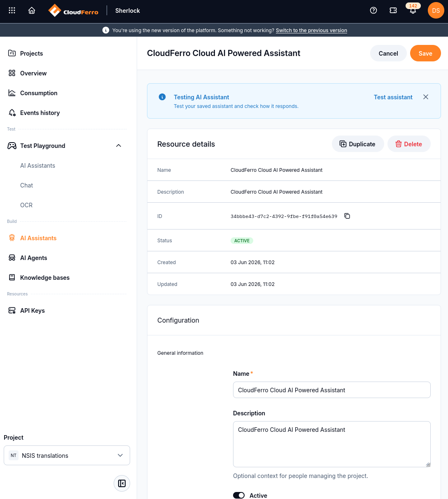The image size is (448, 499).
Task: Open Consumption in the sidebar
Action: (x=39, y=93)
